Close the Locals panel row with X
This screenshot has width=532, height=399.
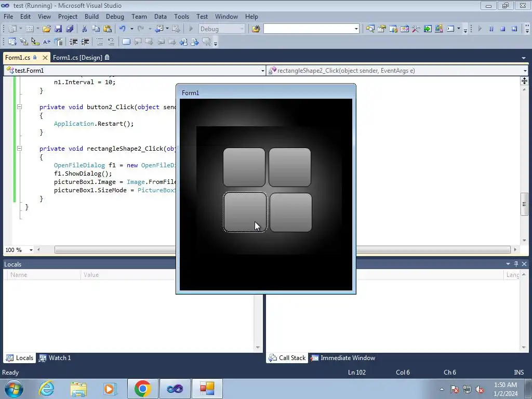[524, 263]
